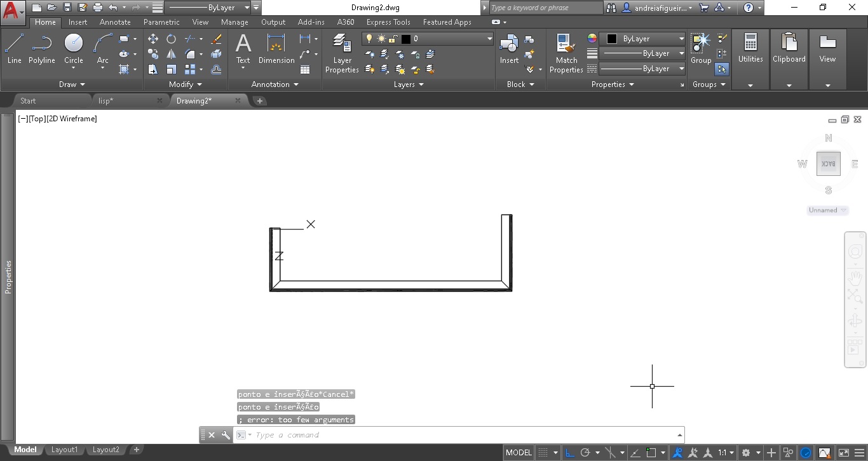Toggle grid display in status bar
Image resolution: width=868 pixels, height=461 pixels.
543,453
